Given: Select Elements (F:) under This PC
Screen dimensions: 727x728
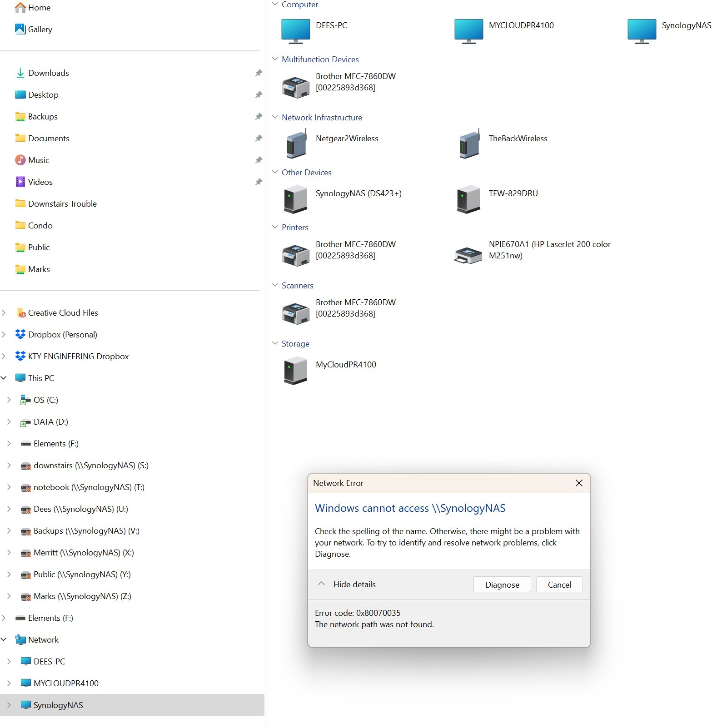Looking at the screenshot, I should coord(50,443).
